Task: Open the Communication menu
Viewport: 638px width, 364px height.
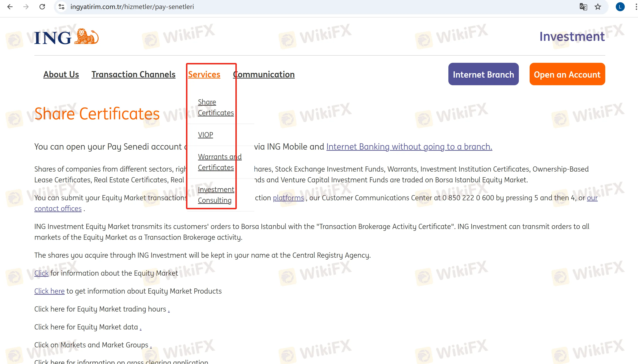Action: tap(264, 74)
